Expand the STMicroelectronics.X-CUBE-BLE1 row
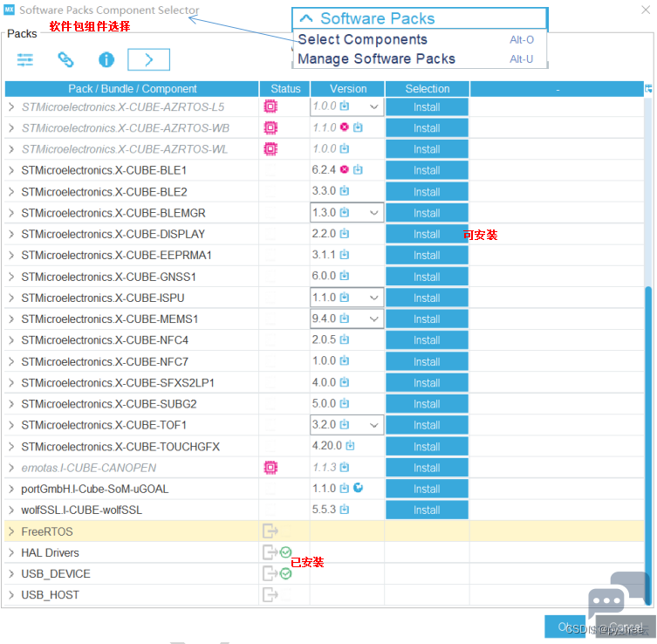The width and height of the screenshot is (657, 644). click(x=11, y=170)
